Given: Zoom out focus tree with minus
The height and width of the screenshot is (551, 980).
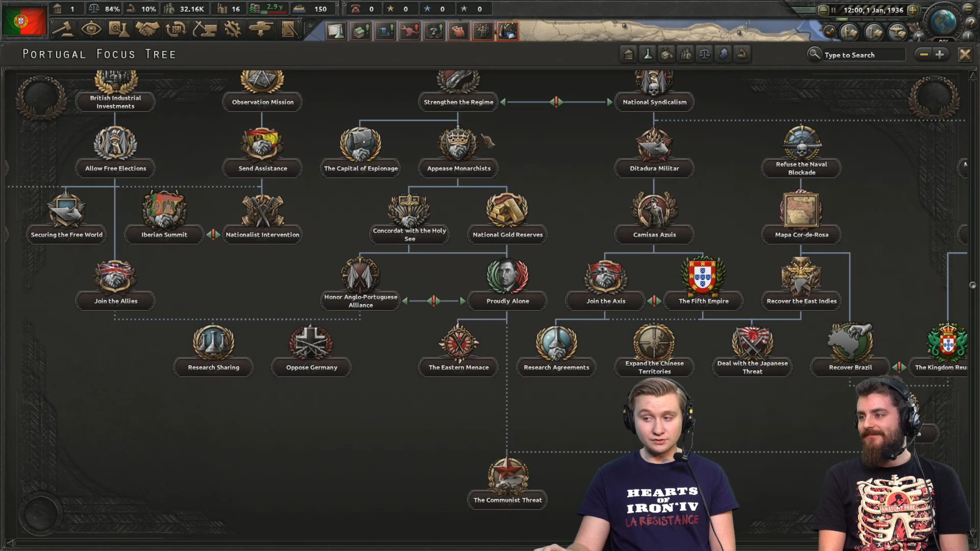Looking at the screenshot, I should click(x=924, y=55).
